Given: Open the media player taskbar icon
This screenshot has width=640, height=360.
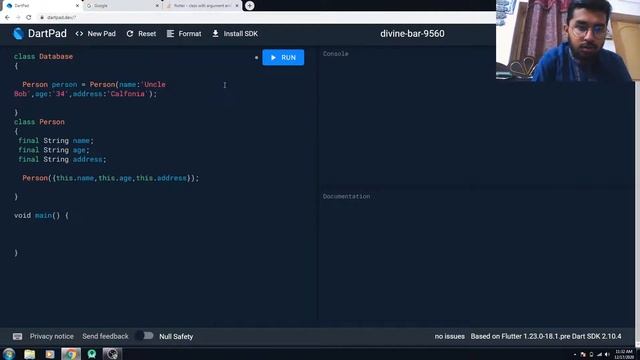Looking at the screenshot, I should (50, 354).
